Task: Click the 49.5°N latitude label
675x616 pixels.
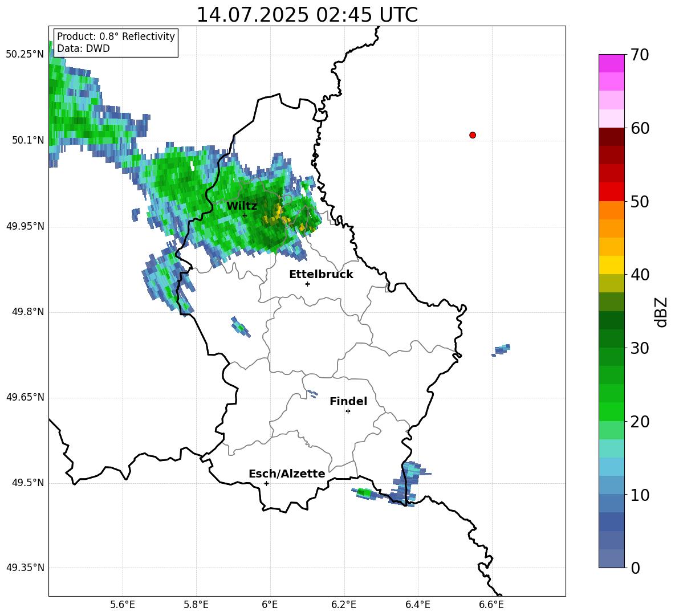Action: (28, 483)
